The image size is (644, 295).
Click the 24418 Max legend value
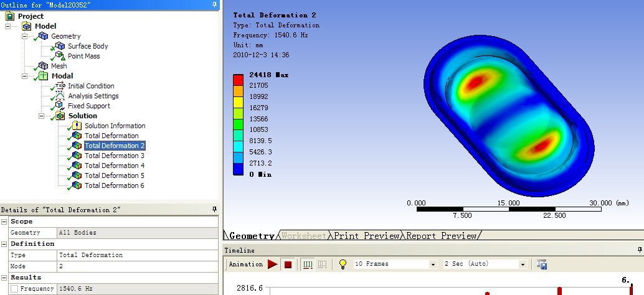pos(269,75)
